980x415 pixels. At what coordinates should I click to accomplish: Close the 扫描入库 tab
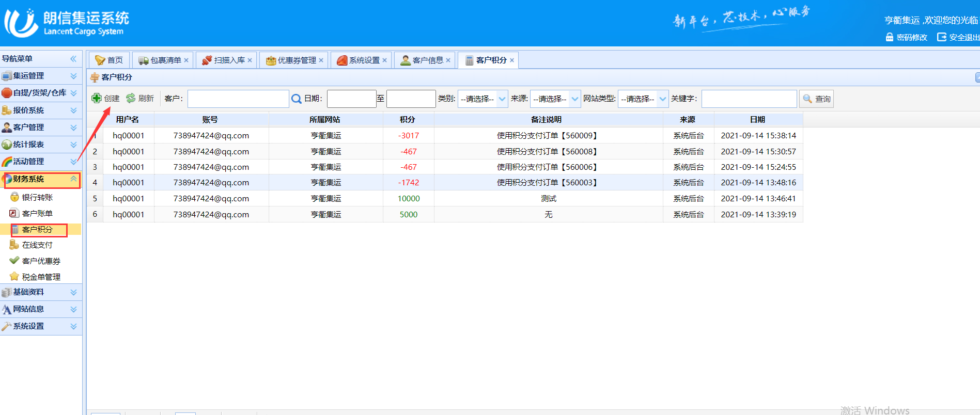pos(250,60)
